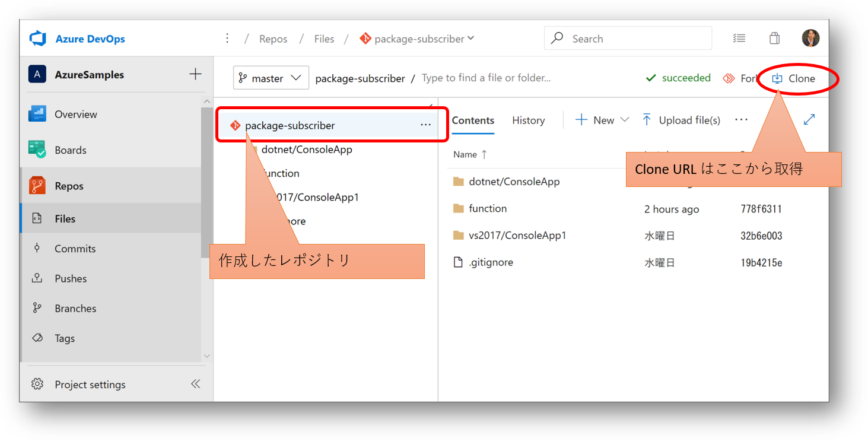Go to Overview in the sidebar

(75, 114)
